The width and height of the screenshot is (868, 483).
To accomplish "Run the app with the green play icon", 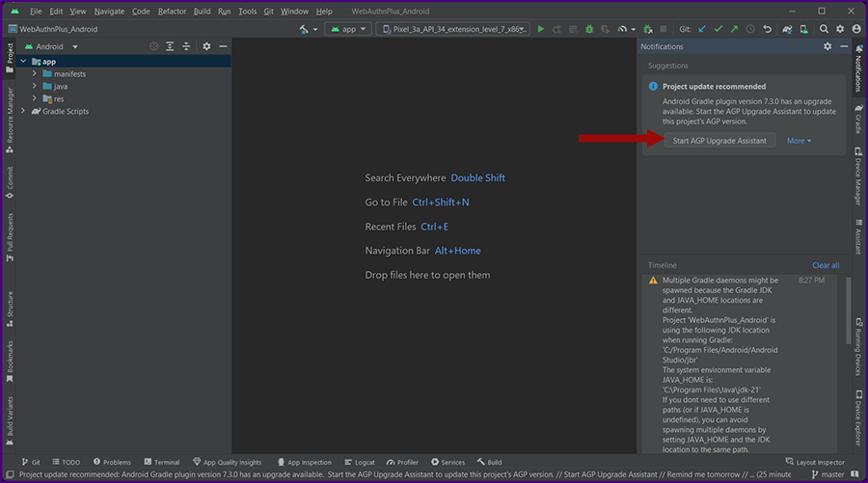I will coord(541,29).
